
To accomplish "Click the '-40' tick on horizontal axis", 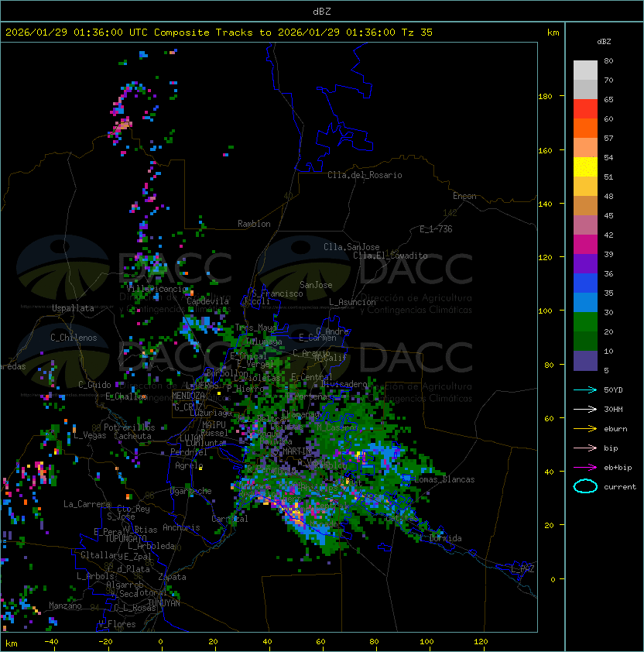I will click(x=52, y=642).
